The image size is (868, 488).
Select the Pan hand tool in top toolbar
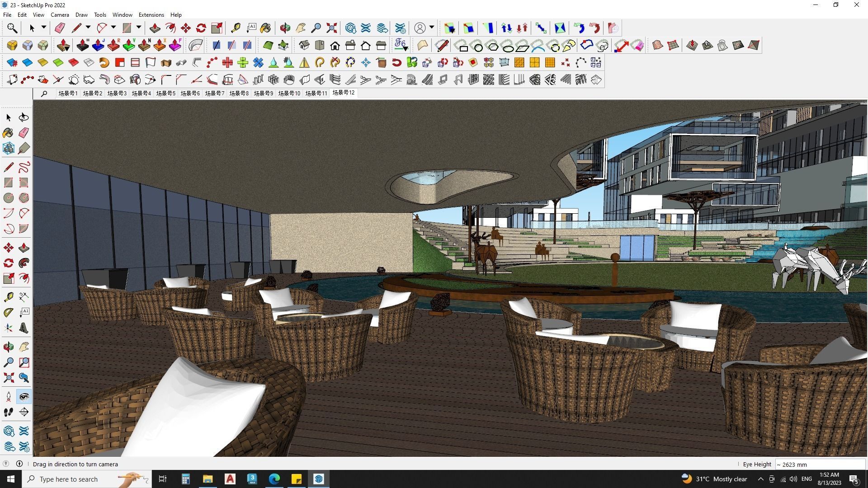301,28
